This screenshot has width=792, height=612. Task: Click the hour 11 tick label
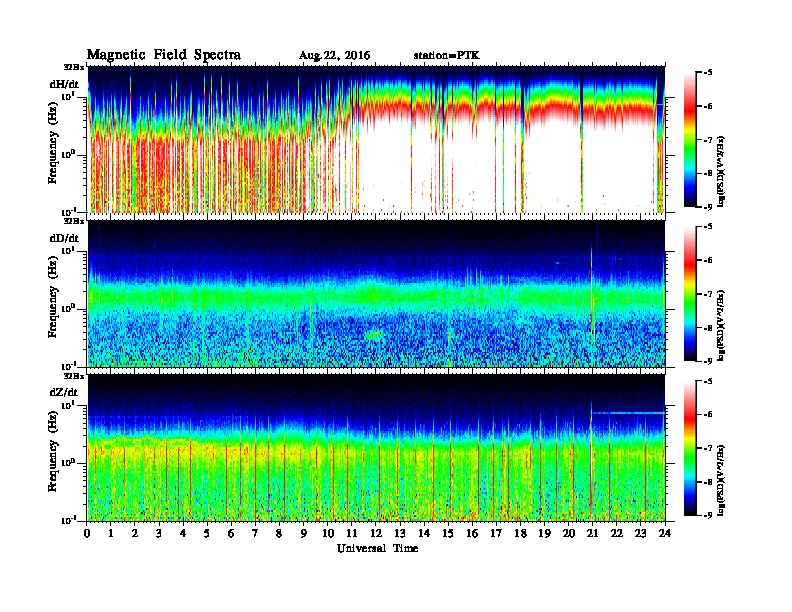(x=352, y=534)
